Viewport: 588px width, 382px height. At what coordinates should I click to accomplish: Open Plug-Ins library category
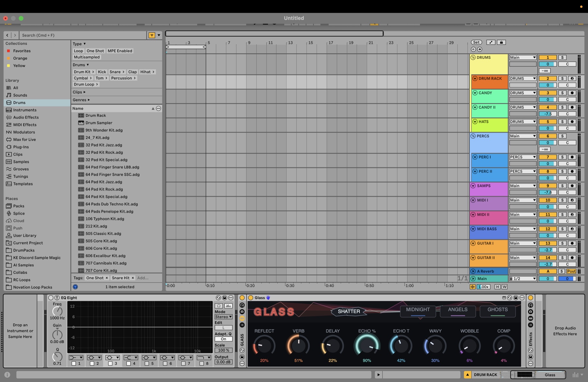(21, 147)
